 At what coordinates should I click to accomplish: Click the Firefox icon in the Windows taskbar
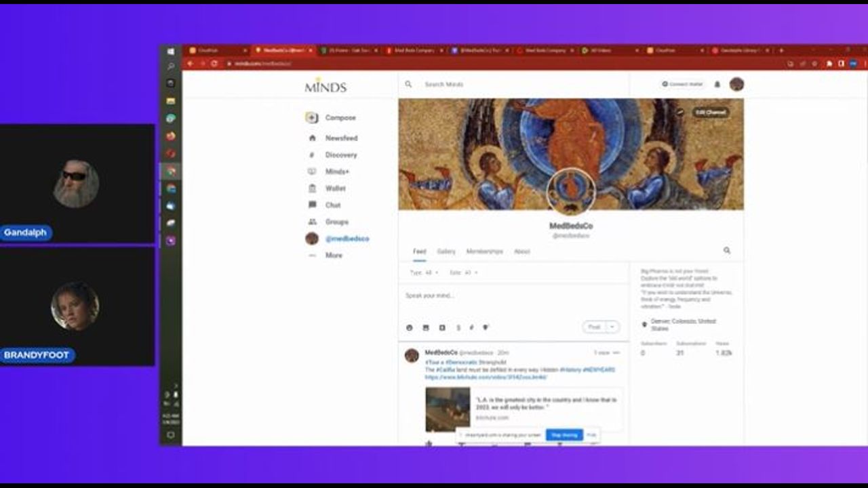[171, 136]
